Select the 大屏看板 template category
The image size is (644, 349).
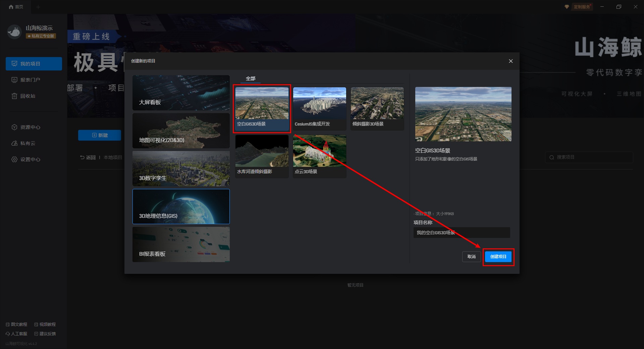[x=181, y=93]
